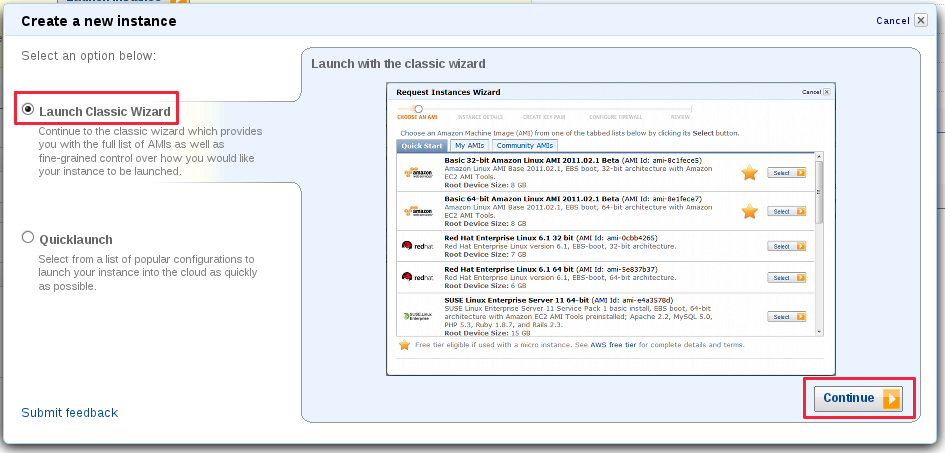Click the Red Hat Enterprise Linux 6.1 32 bit title
The image size is (945, 453).
pyautogui.click(x=509, y=238)
